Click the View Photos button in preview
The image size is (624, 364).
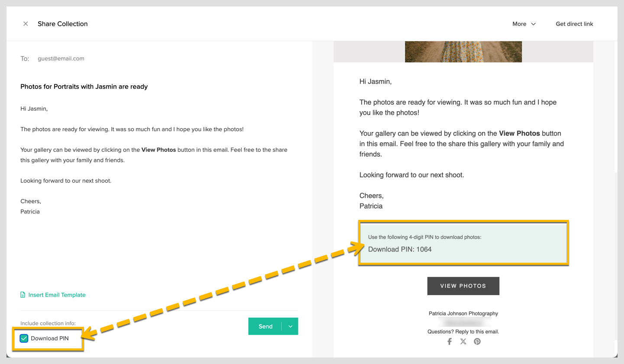(463, 286)
